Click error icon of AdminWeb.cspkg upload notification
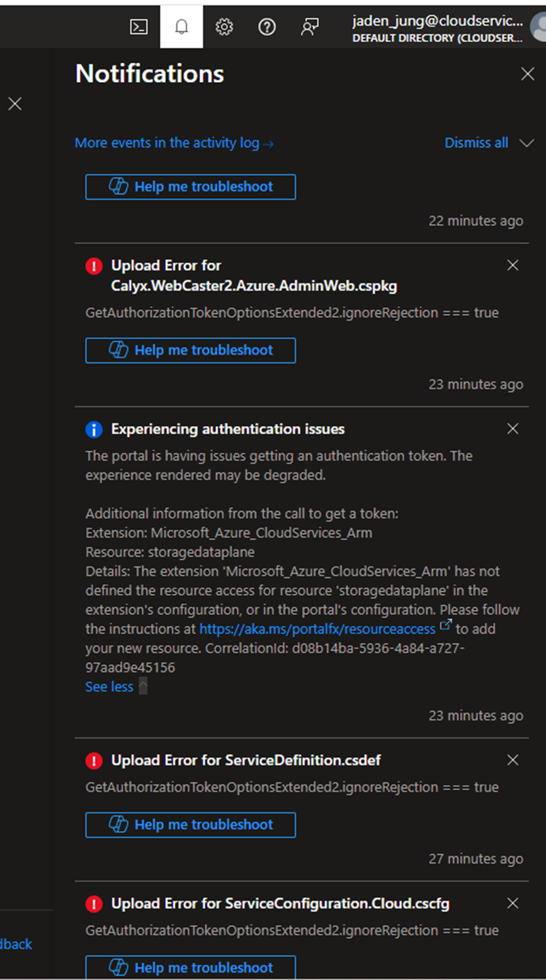Screen dimensions: 546x980 click(94, 265)
